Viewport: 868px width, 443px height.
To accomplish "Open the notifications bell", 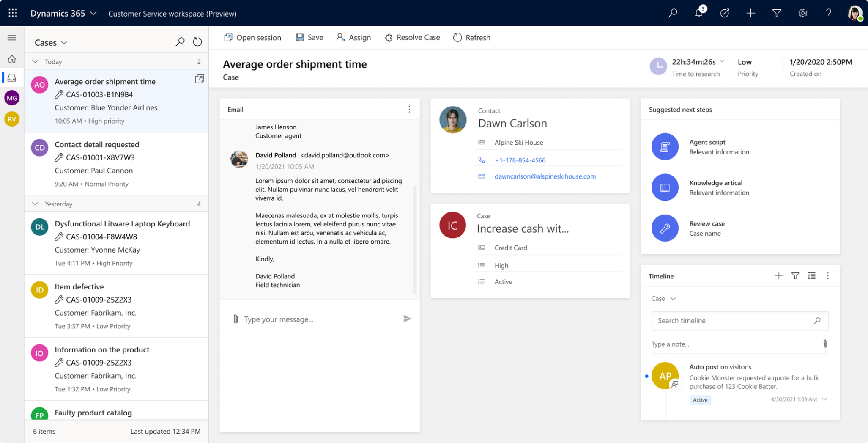I will click(699, 13).
